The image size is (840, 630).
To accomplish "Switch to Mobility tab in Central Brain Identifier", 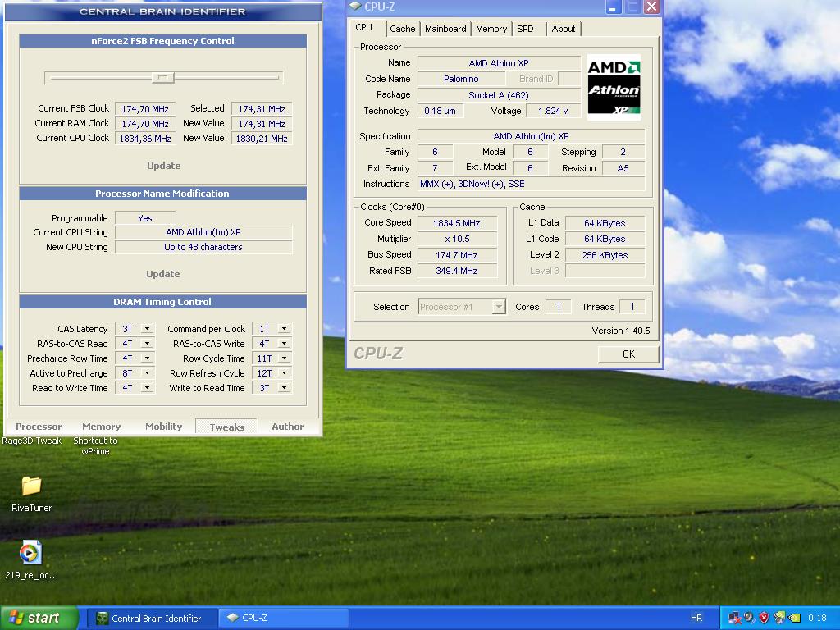I will click(x=163, y=427).
